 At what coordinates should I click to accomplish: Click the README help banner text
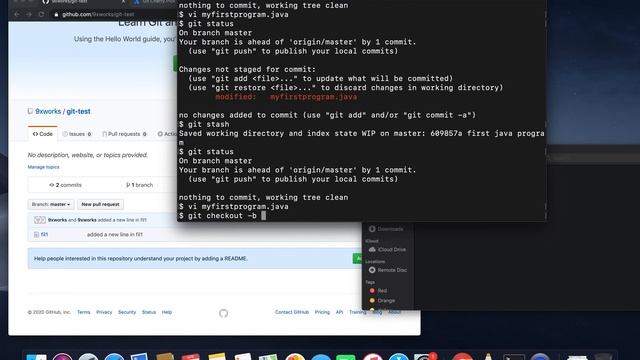(140, 258)
